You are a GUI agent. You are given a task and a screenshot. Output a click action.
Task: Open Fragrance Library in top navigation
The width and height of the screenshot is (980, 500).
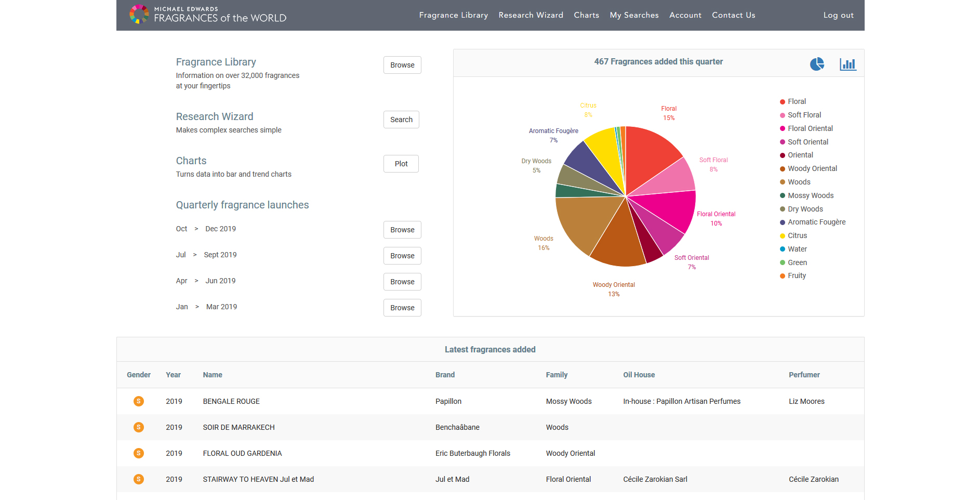pos(454,15)
